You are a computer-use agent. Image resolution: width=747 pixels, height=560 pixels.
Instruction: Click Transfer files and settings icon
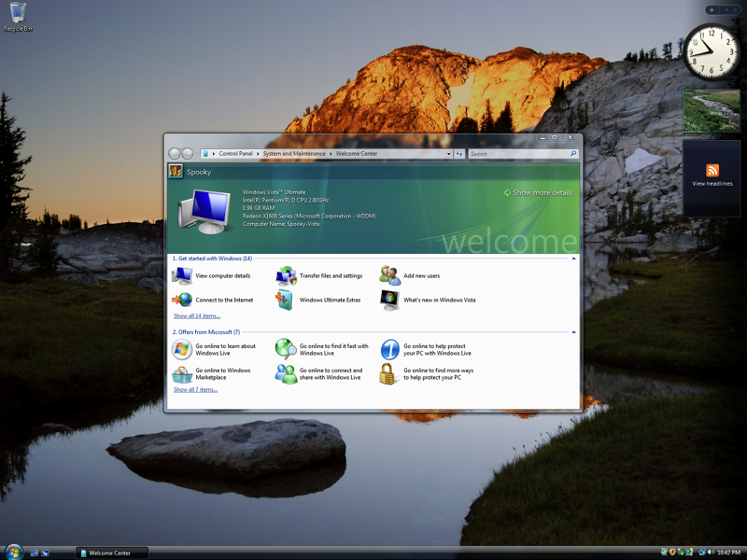[286, 275]
